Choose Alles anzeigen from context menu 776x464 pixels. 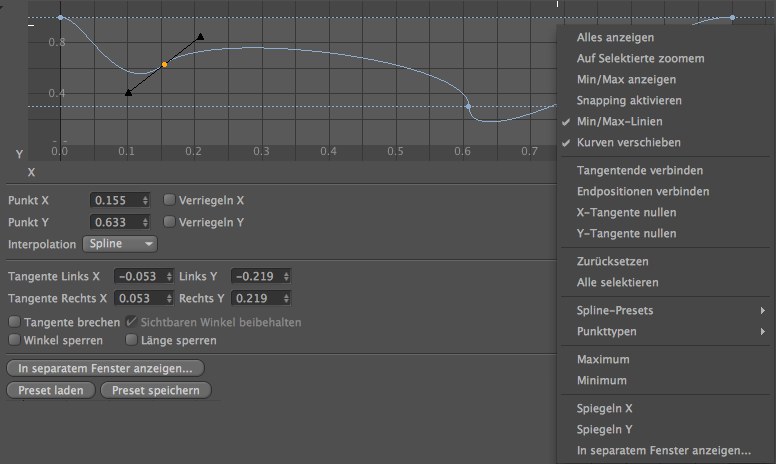pyautogui.click(x=615, y=37)
